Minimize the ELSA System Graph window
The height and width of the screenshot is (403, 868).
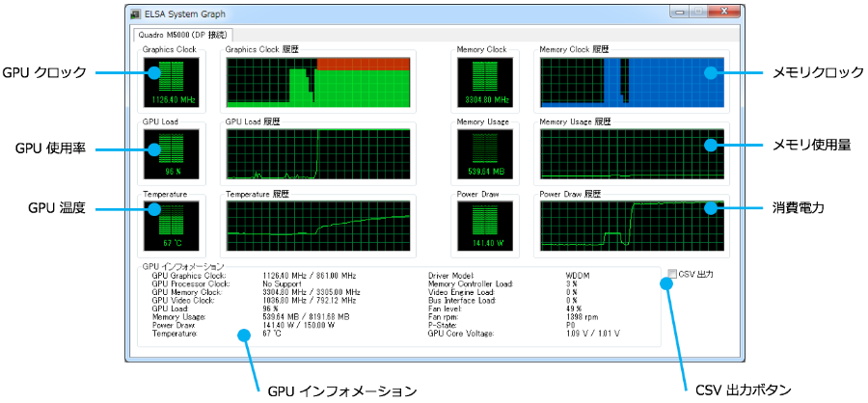coord(679,11)
